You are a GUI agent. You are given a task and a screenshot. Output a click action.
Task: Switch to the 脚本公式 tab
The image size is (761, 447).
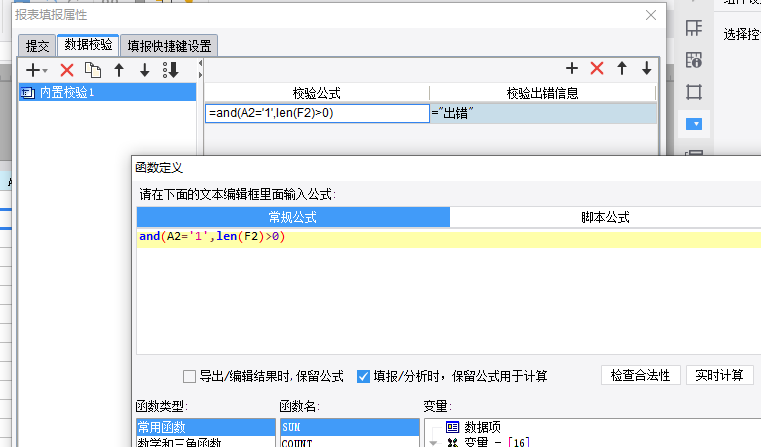point(605,217)
